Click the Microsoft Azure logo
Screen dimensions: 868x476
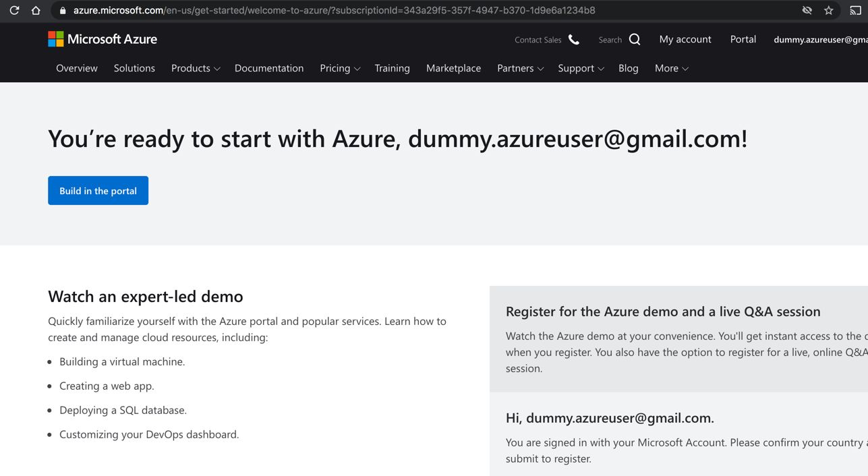pos(103,39)
